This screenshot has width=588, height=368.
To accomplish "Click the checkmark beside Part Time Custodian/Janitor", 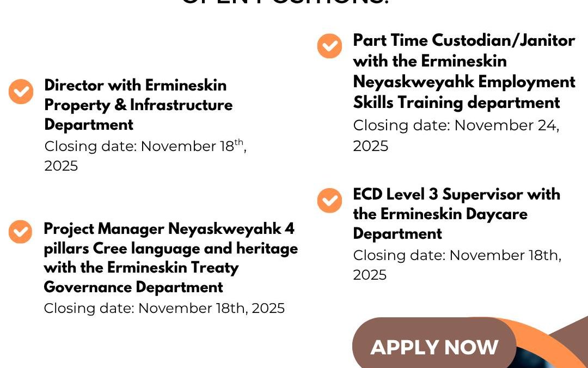I will pos(329,46).
